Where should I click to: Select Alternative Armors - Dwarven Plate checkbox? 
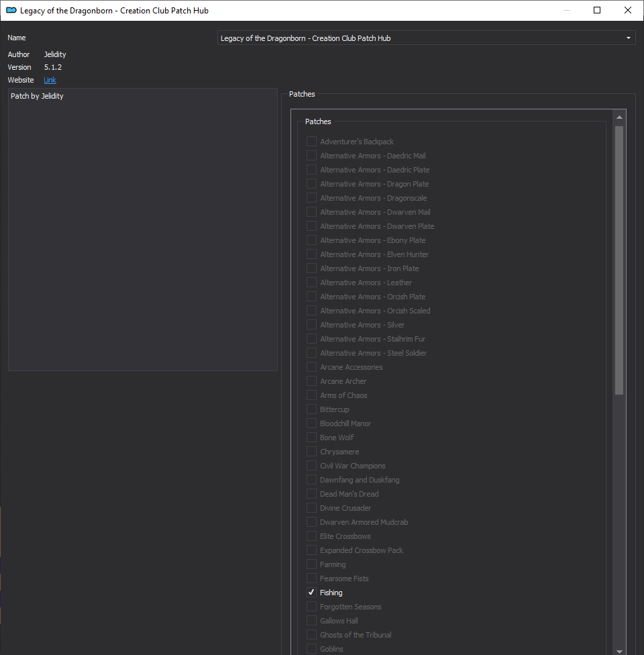coord(311,226)
